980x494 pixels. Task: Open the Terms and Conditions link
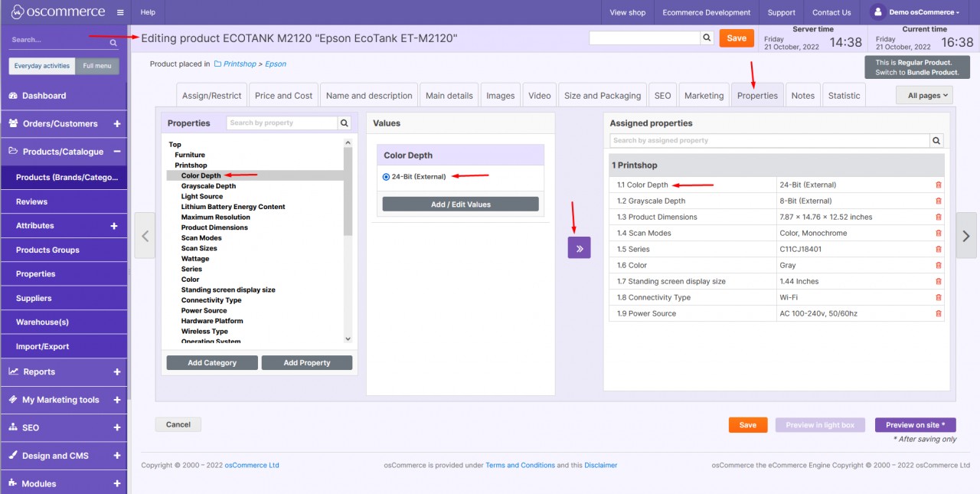(x=520, y=465)
